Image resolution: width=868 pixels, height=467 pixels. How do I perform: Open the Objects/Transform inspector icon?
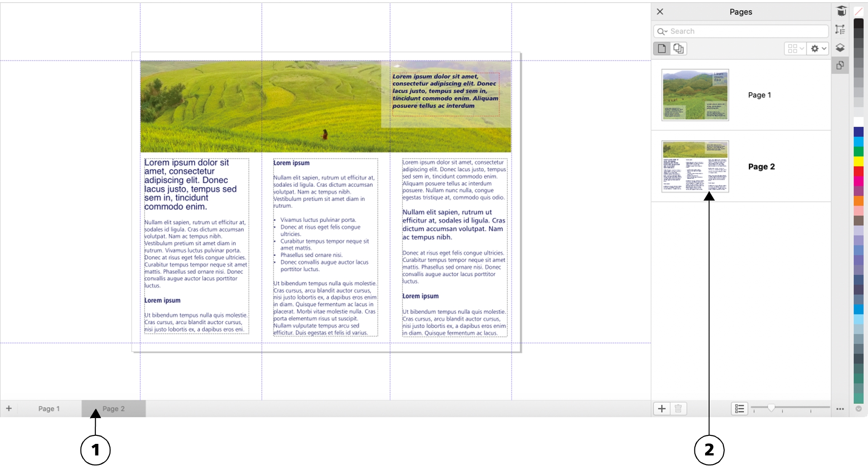click(841, 29)
